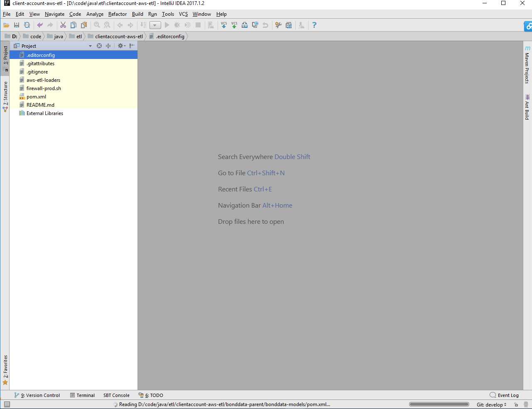Open Settings via wrench toolbar icon
Viewport: 532px width, 409px height.
click(278, 25)
